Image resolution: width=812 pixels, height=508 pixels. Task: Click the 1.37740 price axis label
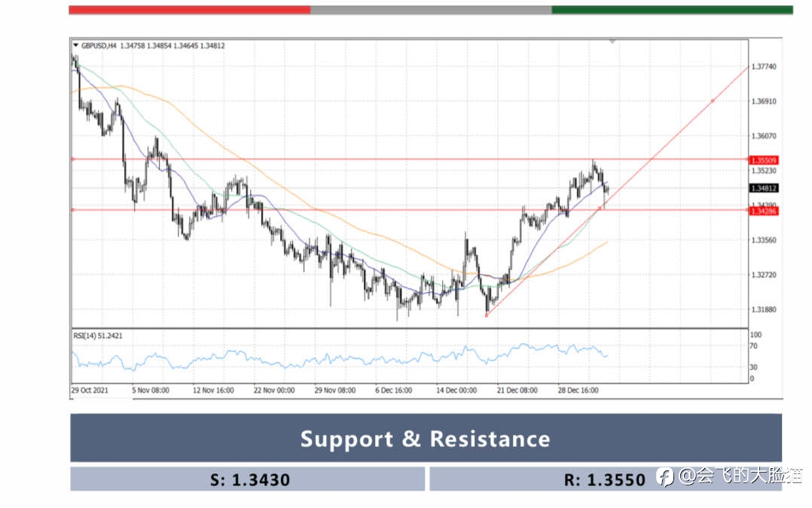(x=764, y=67)
